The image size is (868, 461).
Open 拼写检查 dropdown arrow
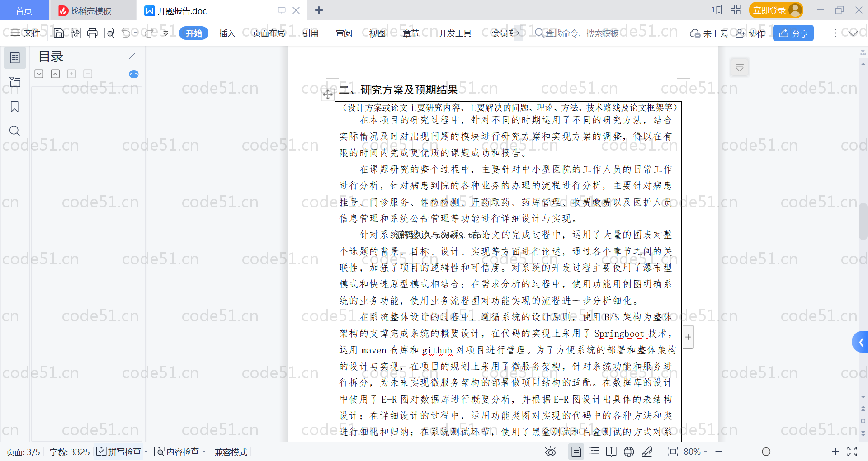[x=146, y=452]
